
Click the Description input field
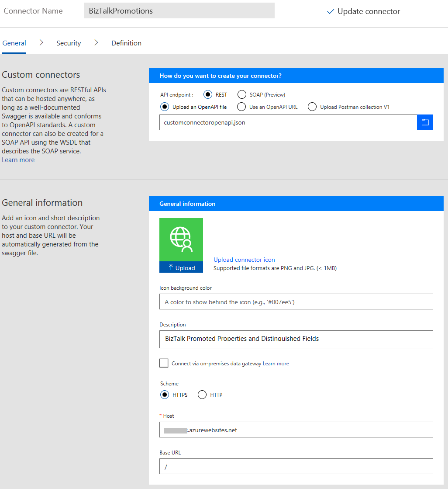tap(296, 339)
